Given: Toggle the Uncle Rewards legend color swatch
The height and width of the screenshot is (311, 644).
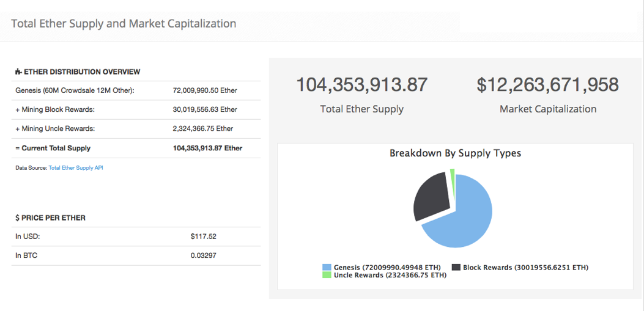Looking at the screenshot, I should click(327, 276).
